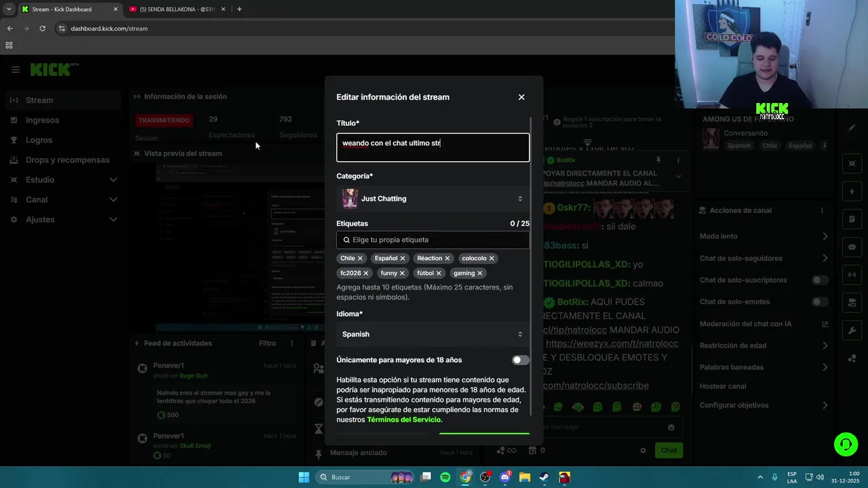This screenshot has height=488, width=868.
Task: Click the lightning bolt icon in right rail
Action: [852, 192]
